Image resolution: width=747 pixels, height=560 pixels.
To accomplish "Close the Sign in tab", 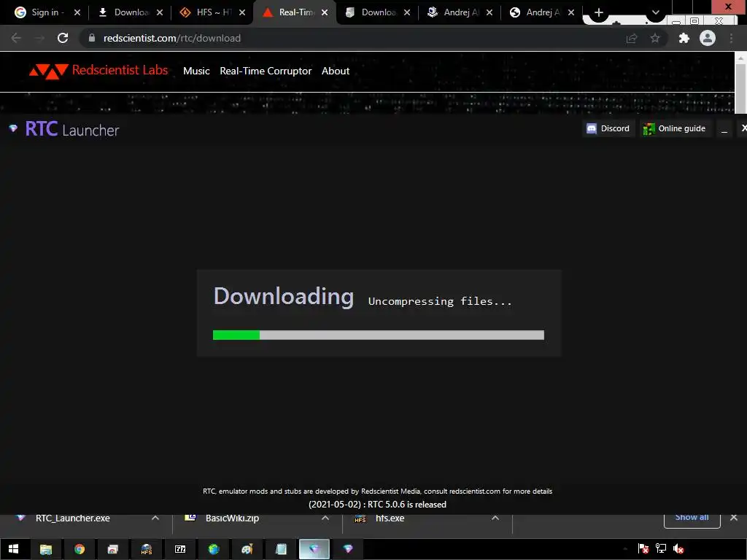I will [x=77, y=12].
